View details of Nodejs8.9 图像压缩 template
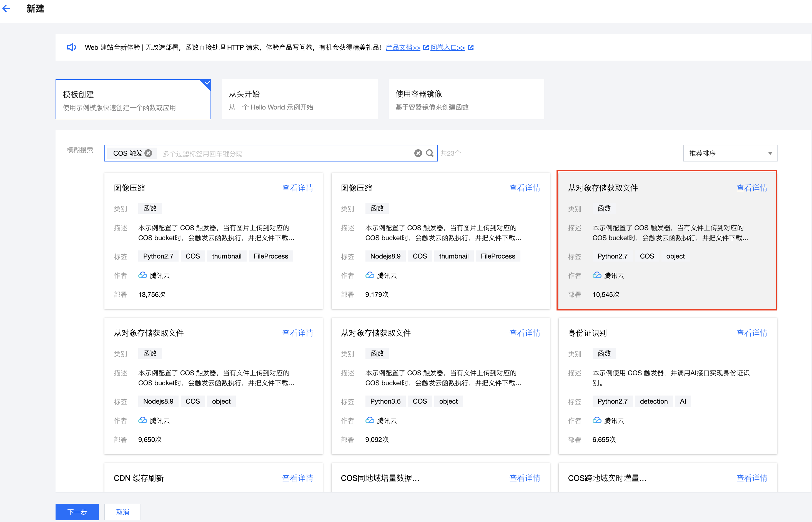Image resolution: width=812 pixels, height=522 pixels. (x=525, y=188)
